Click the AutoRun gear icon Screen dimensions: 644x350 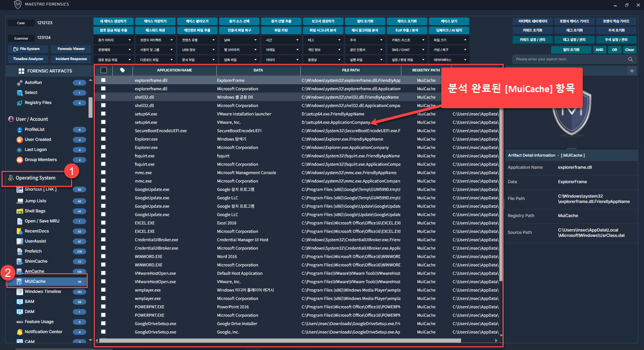[x=20, y=82]
